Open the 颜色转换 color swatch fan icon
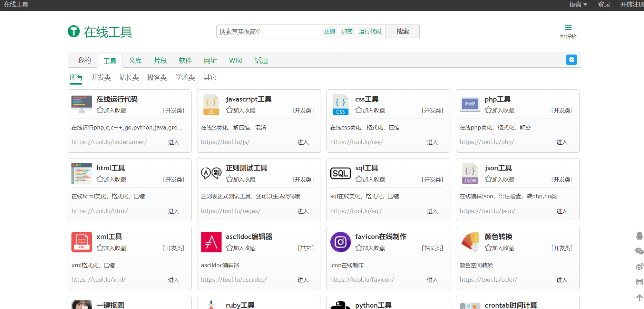 [x=470, y=242]
